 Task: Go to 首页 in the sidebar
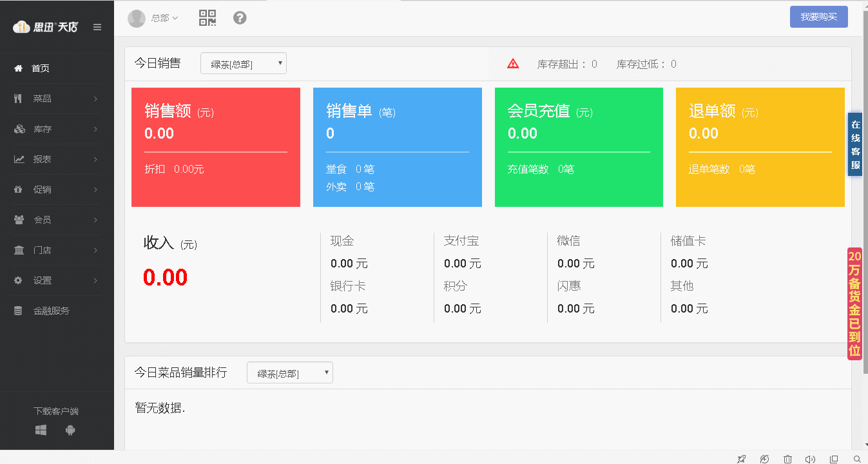57,68
